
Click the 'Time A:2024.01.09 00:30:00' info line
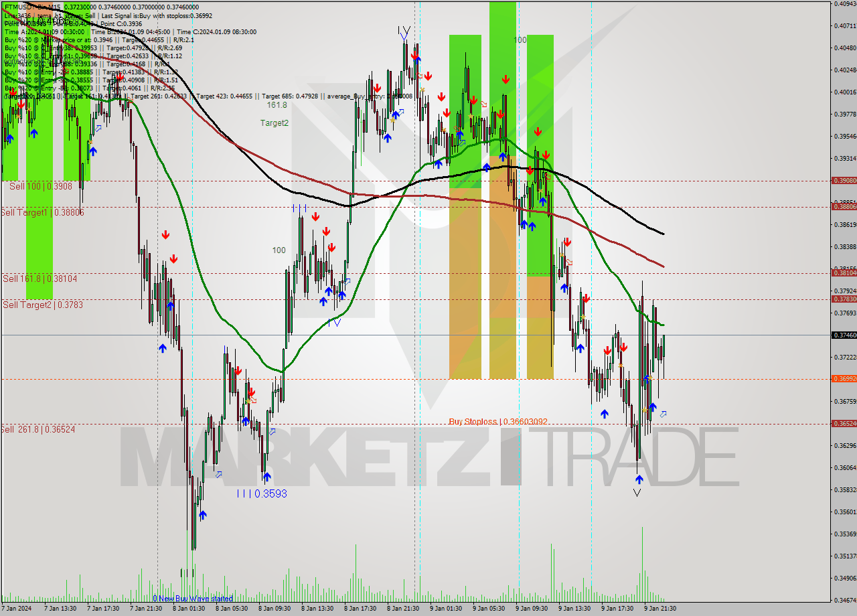point(44,31)
